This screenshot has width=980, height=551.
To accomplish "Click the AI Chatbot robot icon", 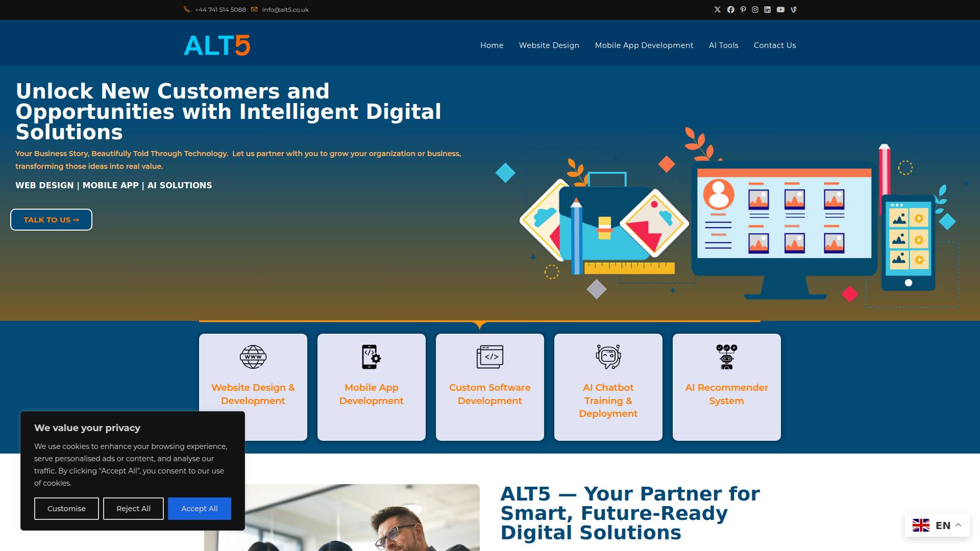I will coord(608,357).
